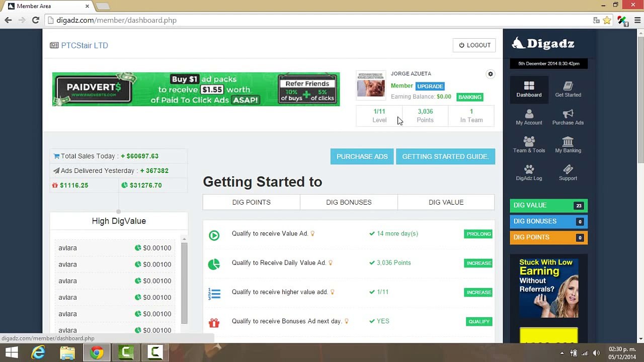This screenshot has width=644, height=362.
Task: Click the Value Ad play icon
Action: (214, 235)
